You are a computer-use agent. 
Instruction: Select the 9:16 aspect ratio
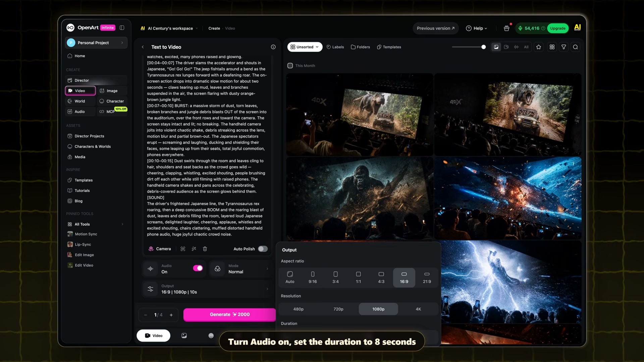point(313,278)
